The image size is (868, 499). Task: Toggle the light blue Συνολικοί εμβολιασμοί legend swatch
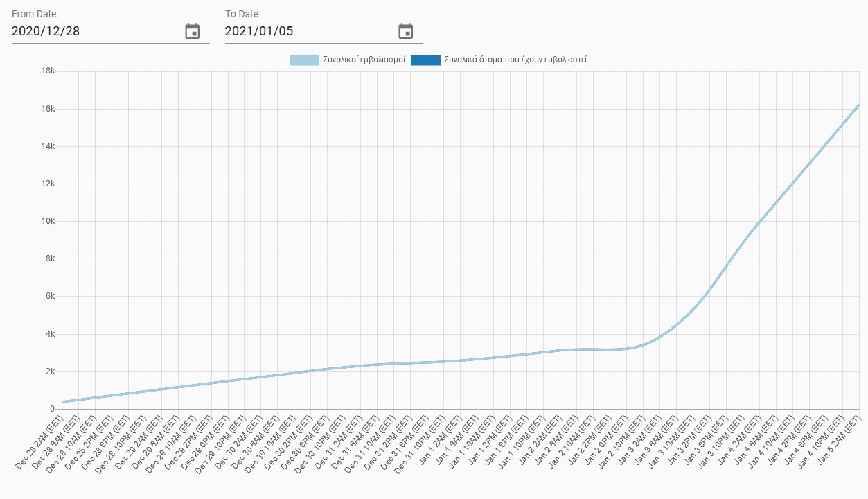click(x=304, y=60)
